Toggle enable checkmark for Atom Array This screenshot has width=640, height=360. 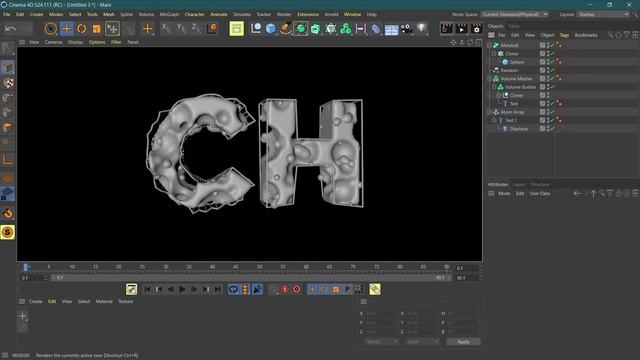[x=552, y=112]
